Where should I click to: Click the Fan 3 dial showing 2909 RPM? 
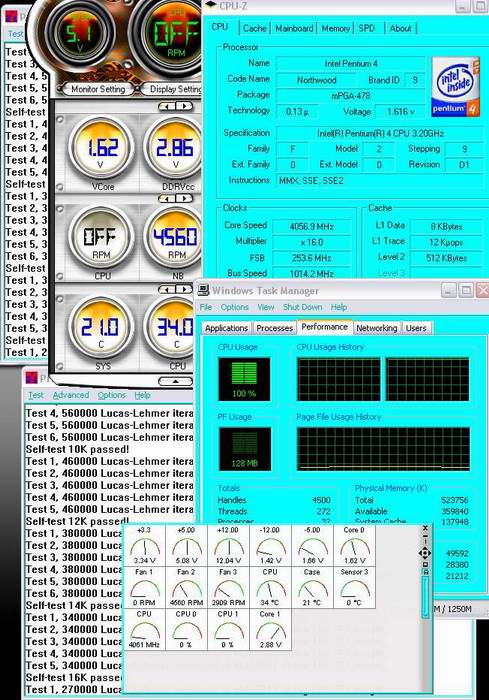(229, 588)
